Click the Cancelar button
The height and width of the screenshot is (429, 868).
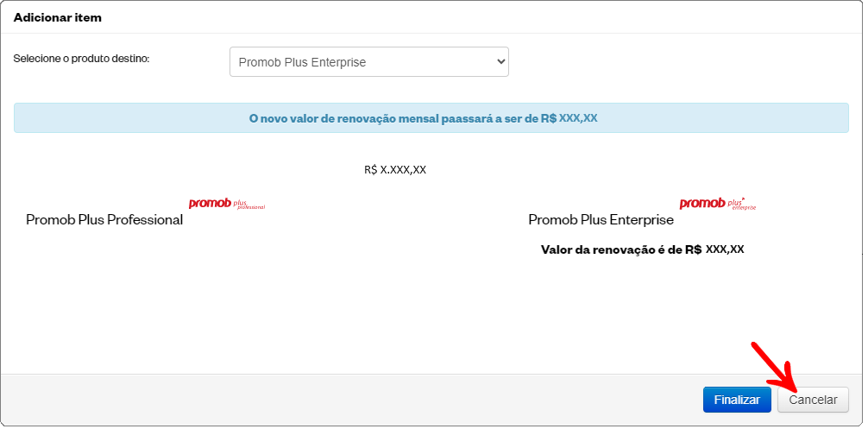pos(813,400)
